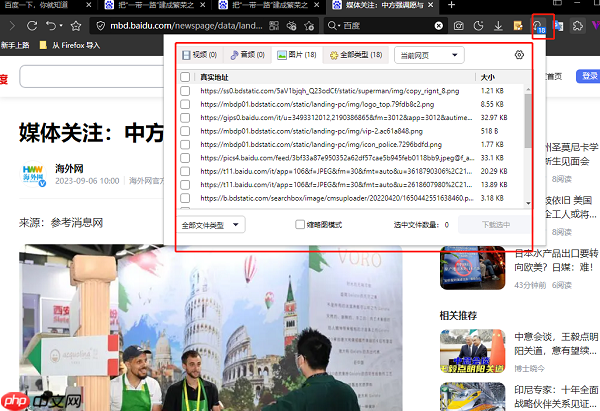Click the list scroll down arrow
Screen dimensions: 600x411
point(528,203)
